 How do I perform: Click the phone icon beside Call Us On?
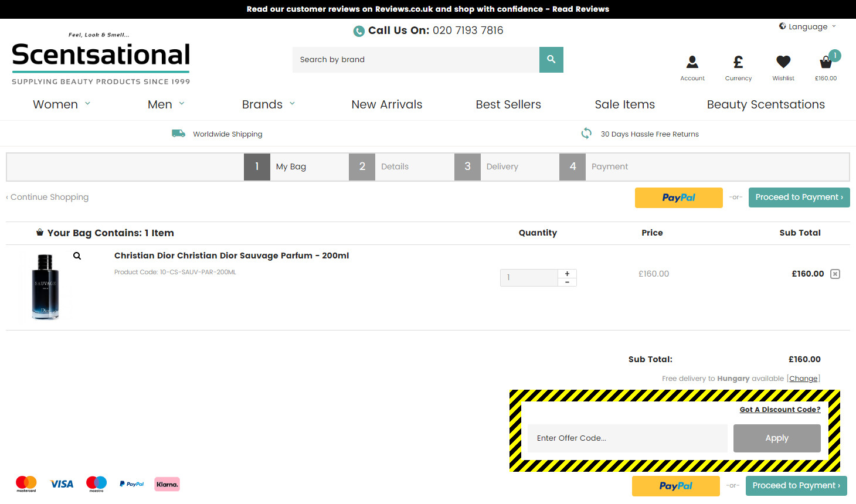coord(359,31)
